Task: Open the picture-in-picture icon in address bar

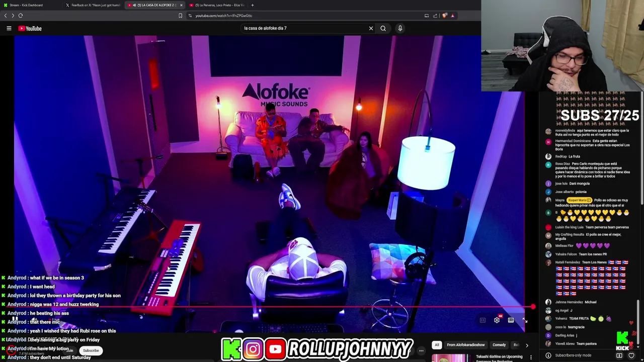Action: click(x=427, y=16)
